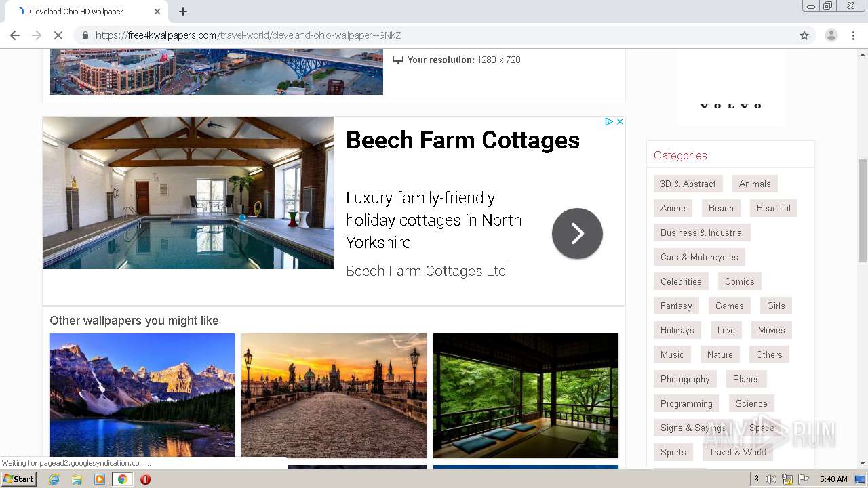Open the volume speaker tray icon
The height and width of the screenshot is (488, 868).
(x=771, y=479)
